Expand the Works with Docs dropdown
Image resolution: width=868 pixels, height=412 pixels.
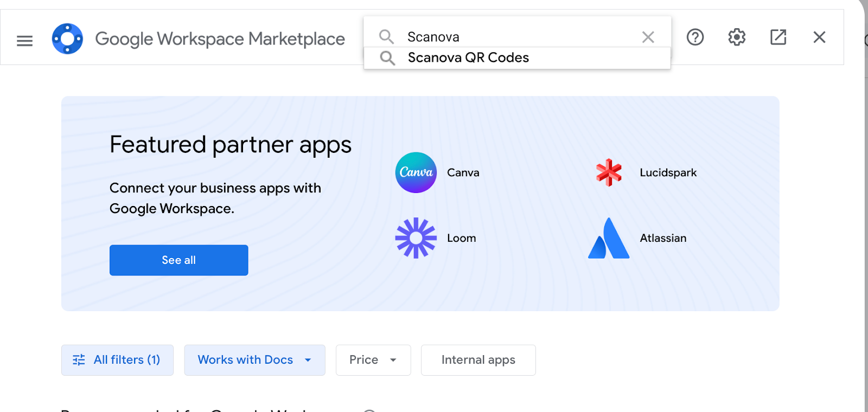pos(254,360)
